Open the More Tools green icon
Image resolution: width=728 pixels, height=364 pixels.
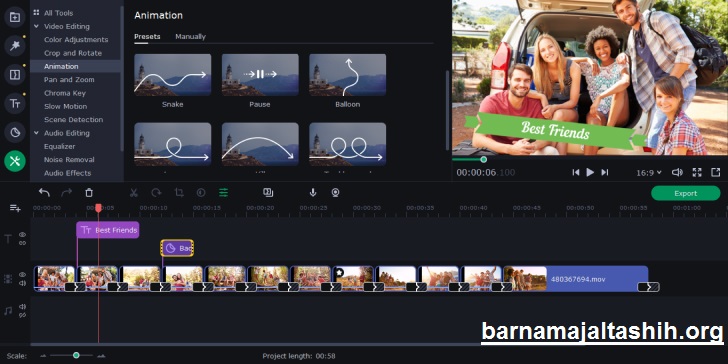click(x=15, y=161)
